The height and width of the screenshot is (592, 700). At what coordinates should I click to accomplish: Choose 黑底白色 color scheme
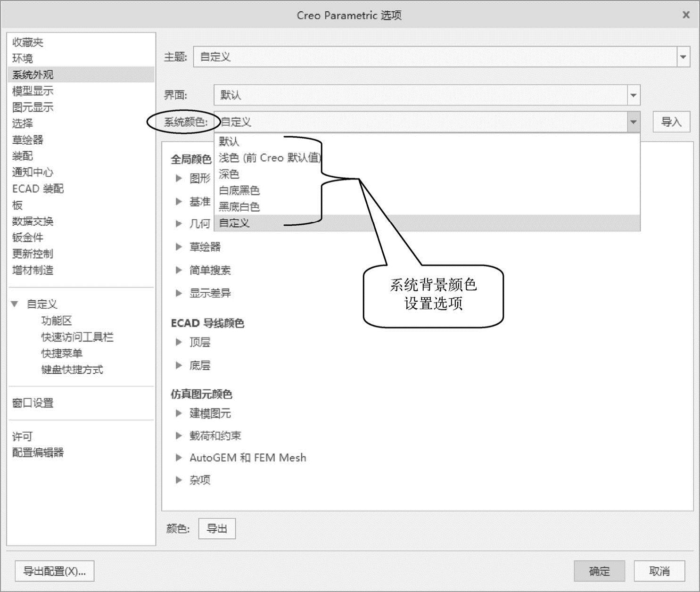[x=427, y=206]
